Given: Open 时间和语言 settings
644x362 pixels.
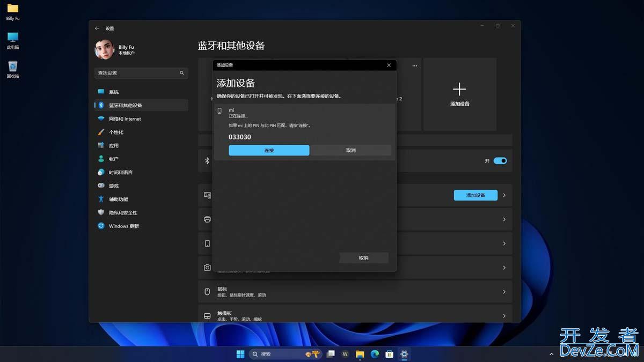Looking at the screenshot, I should pos(141,172).
